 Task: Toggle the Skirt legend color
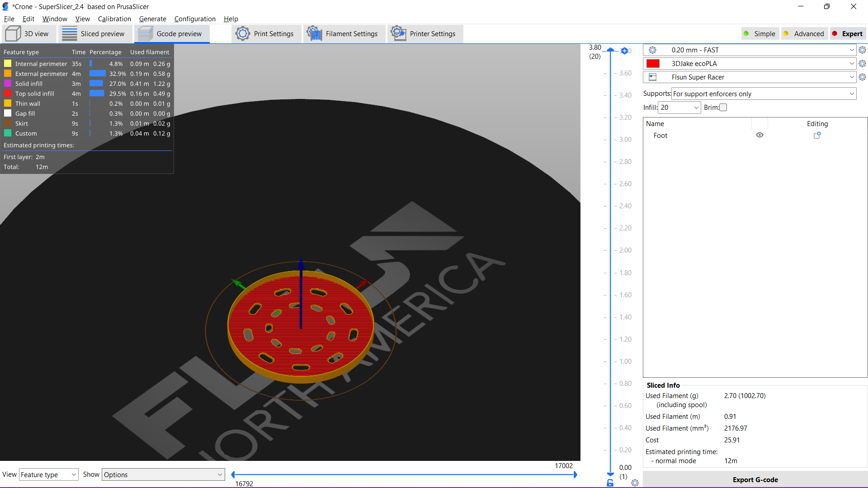8,123
